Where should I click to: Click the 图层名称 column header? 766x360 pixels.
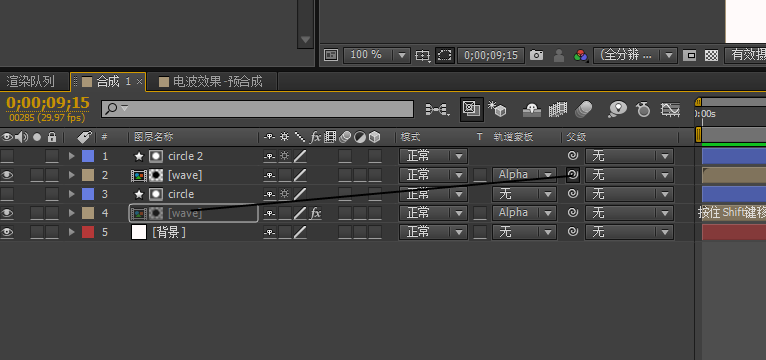[153, 137]
